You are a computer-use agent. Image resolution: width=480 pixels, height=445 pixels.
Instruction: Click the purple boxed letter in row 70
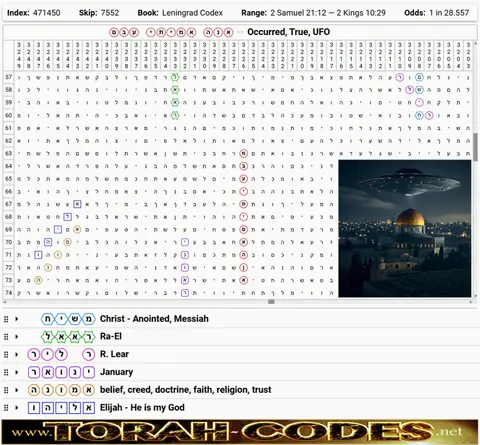click(185, 242)
